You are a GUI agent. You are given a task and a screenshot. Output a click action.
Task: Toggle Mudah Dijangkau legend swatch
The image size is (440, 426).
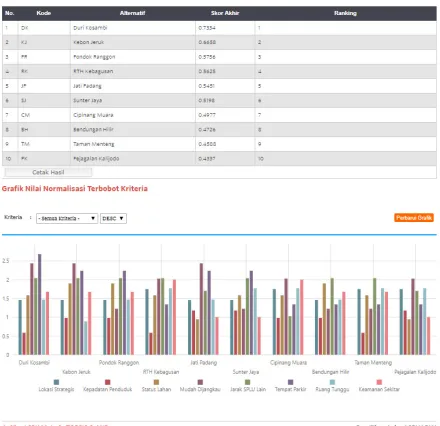(x=200, y=382)
